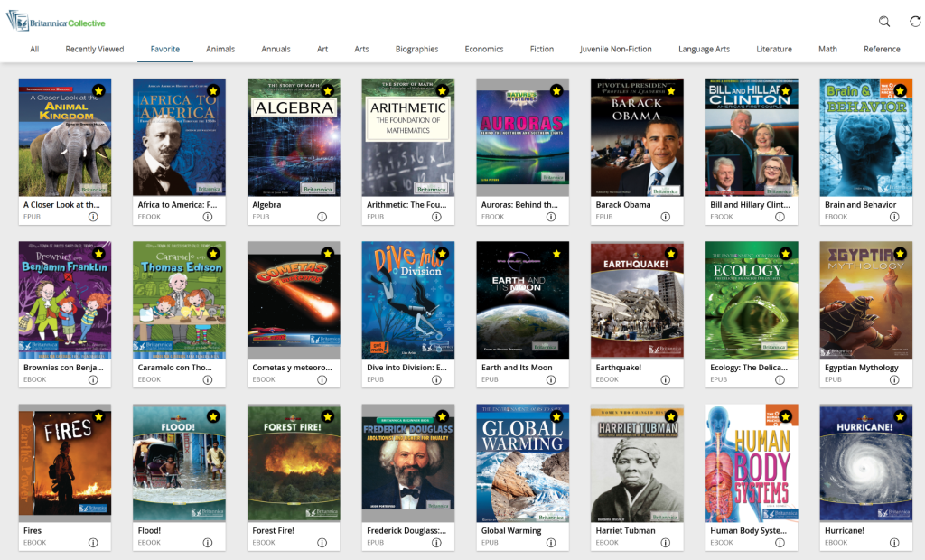View Dive into Division info
The width and height of the screenshot is (925, 560).
[436, 379]
